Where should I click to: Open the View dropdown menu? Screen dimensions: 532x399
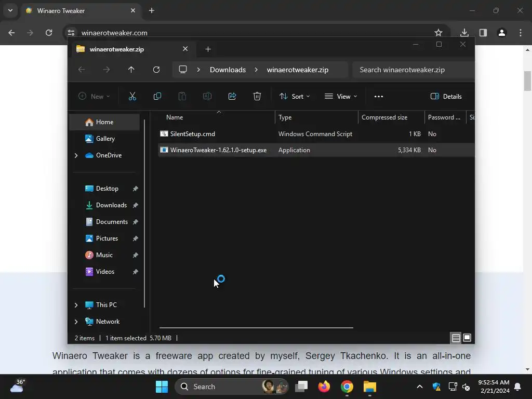click(341, 96)
